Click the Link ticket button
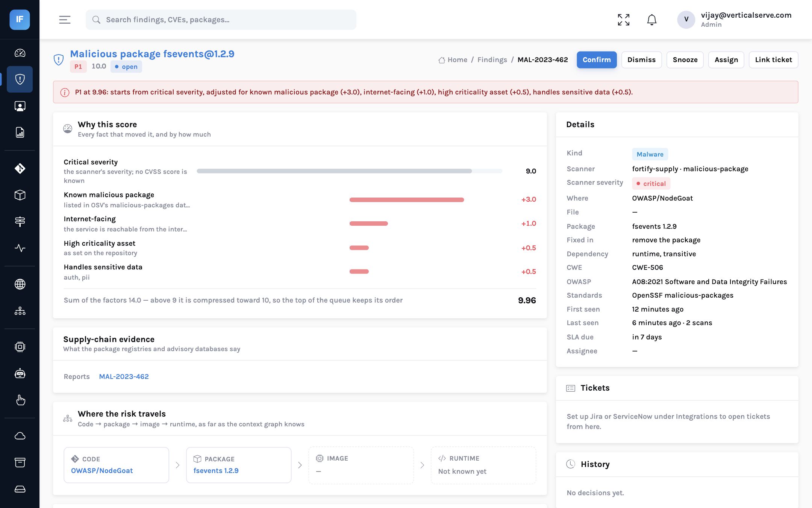The image size is (812, 508). point(773,60)
